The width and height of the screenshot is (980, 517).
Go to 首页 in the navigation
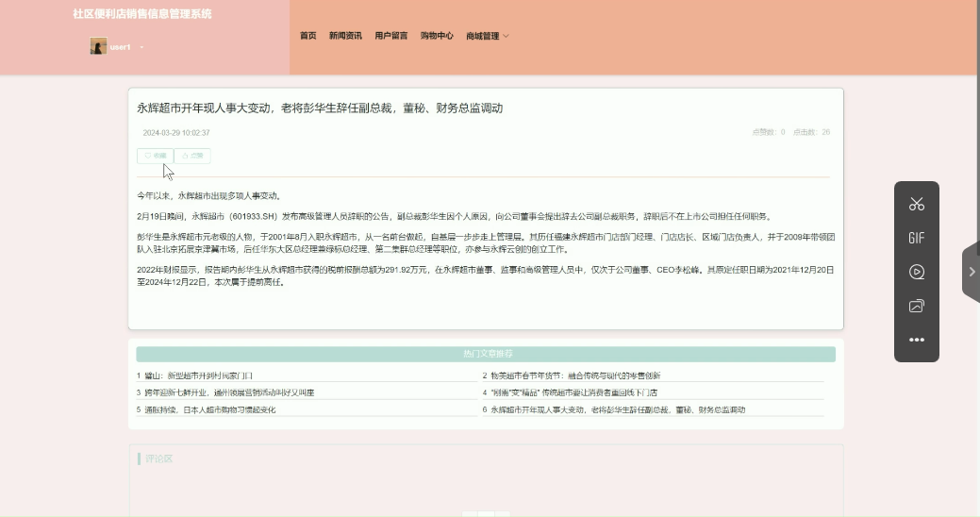click(x=308, y=36)
